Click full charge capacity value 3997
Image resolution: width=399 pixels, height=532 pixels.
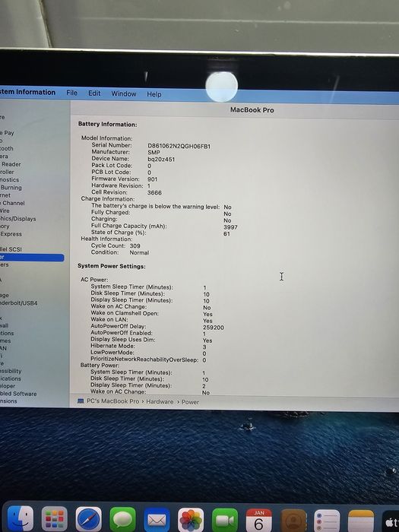(230, 227)
